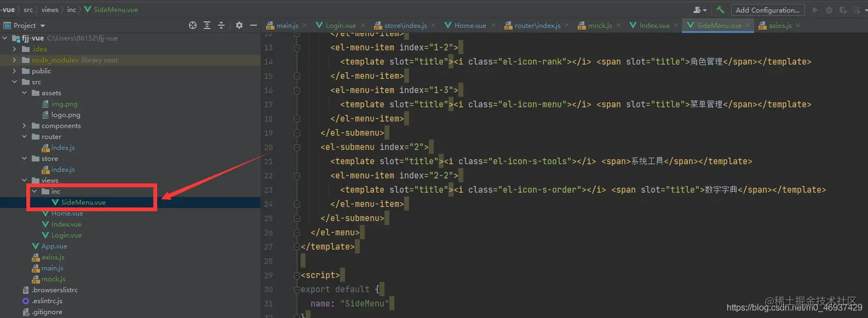Collapse the router folder arrow
868x318 pixels.
click(25, 137)
